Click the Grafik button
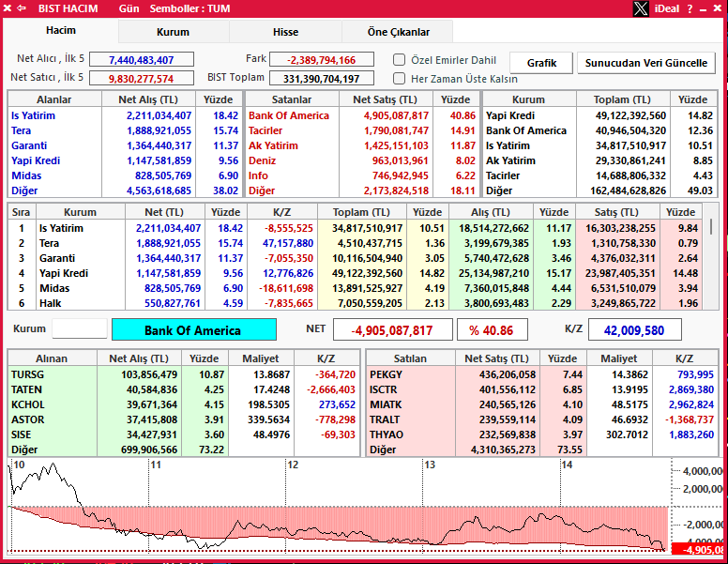This screenshot has width=728, height=564. click(x=541, y=63)
